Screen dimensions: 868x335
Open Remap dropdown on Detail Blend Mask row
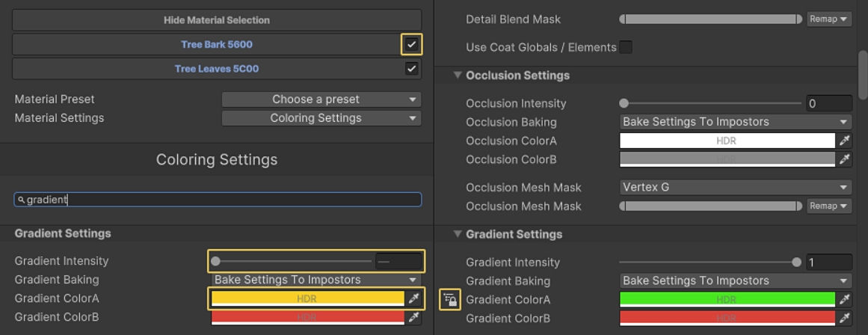828,19
